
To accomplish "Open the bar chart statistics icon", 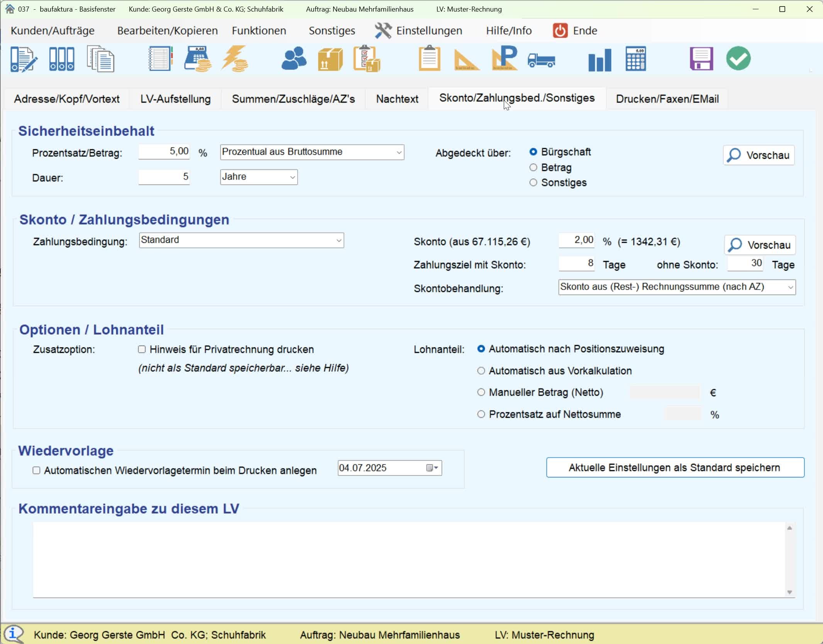I will click(x=599, y=59).
